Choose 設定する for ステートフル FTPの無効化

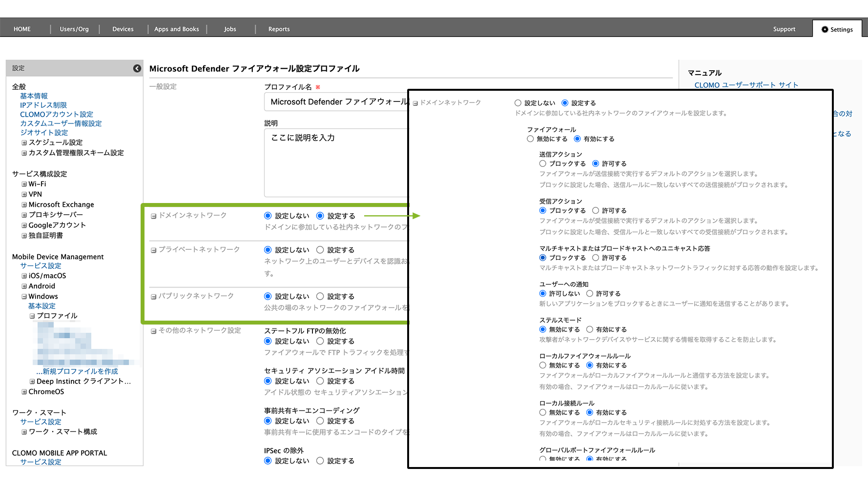click(x=320, y=341)
